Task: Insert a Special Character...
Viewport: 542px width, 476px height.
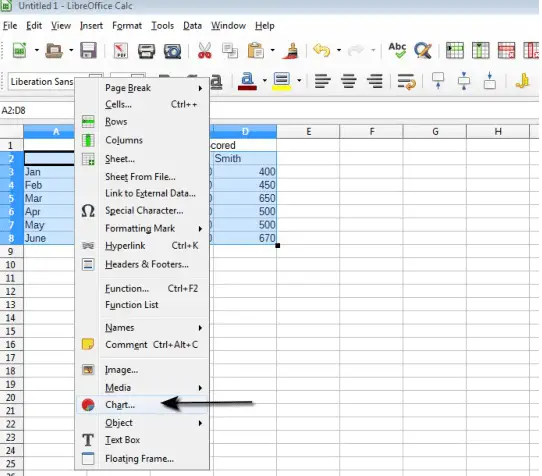Action: coord(142,211)
